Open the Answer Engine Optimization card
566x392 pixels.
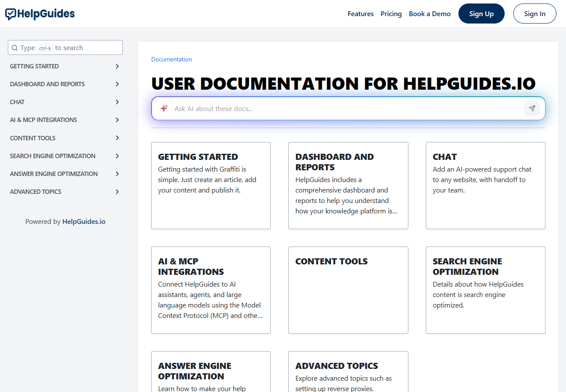[211, 372]
